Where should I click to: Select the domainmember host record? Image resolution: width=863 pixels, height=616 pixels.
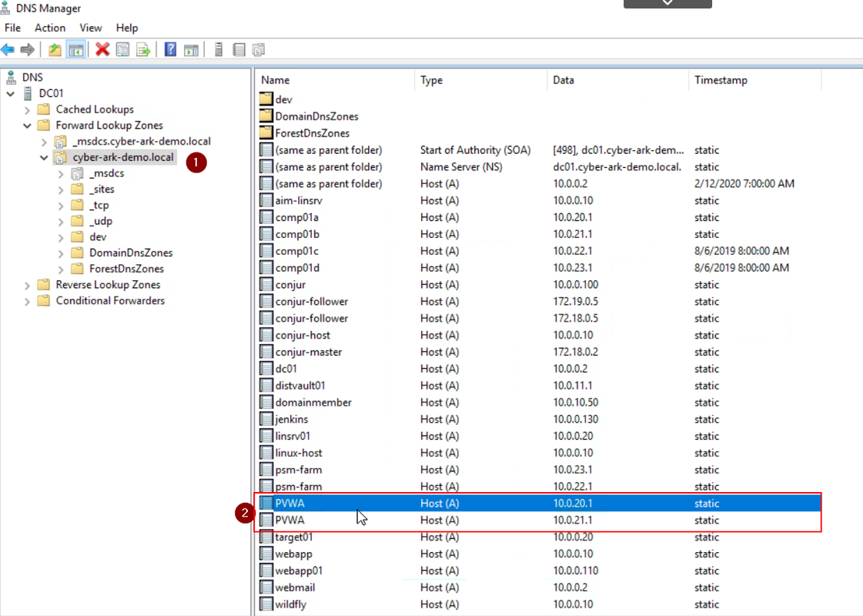coord(540,403)
